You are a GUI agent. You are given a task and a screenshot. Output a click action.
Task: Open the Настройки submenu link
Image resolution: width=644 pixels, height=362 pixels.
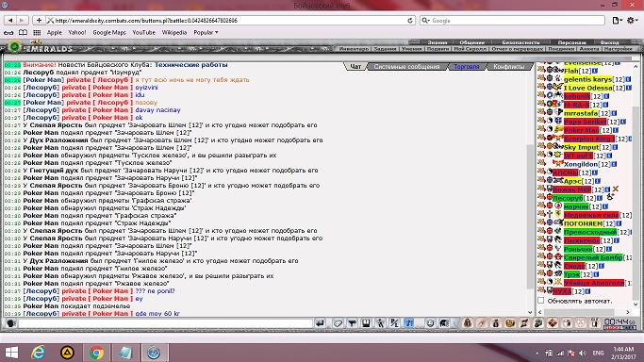[619, 49]
